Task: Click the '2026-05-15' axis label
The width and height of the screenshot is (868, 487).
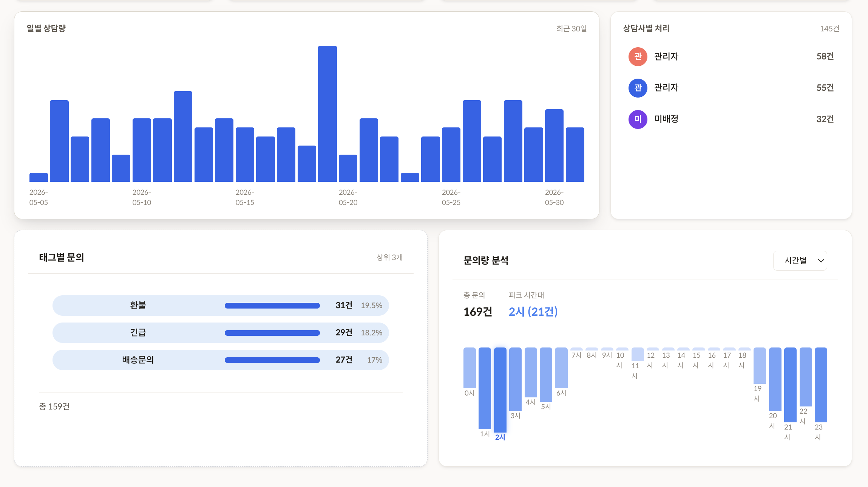Action: (245, 197)
